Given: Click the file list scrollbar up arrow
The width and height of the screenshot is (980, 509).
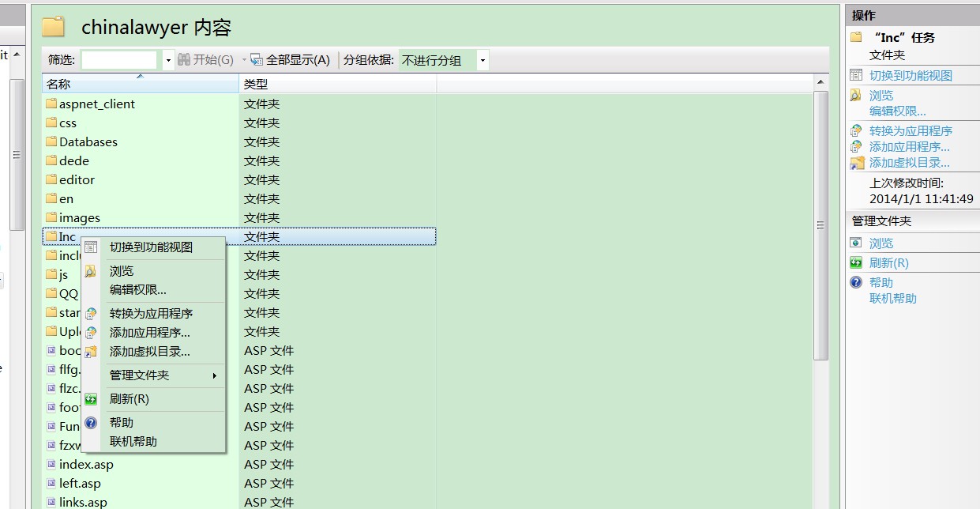Looking at the screenshot, I should [821, 82].
